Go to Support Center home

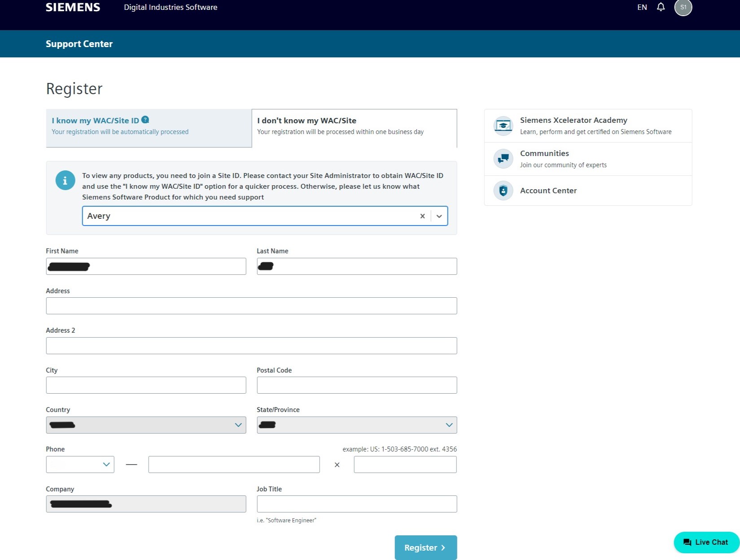79,44
